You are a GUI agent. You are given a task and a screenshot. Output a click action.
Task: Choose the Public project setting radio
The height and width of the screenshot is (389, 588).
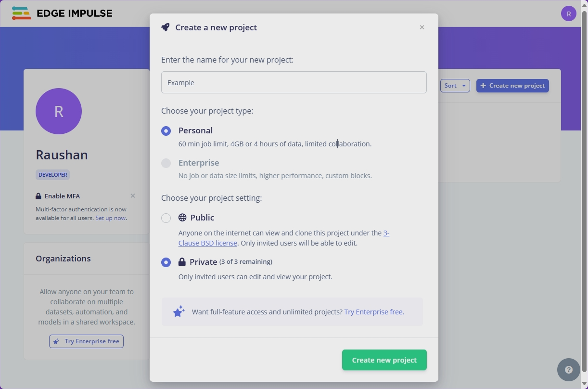pyautogui.click(x=166, y=218)
